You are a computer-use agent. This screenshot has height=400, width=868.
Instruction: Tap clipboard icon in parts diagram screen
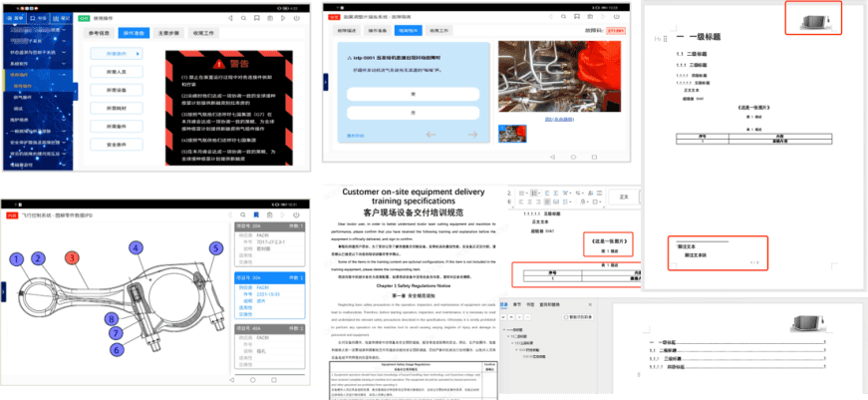[x=270, y=214]
